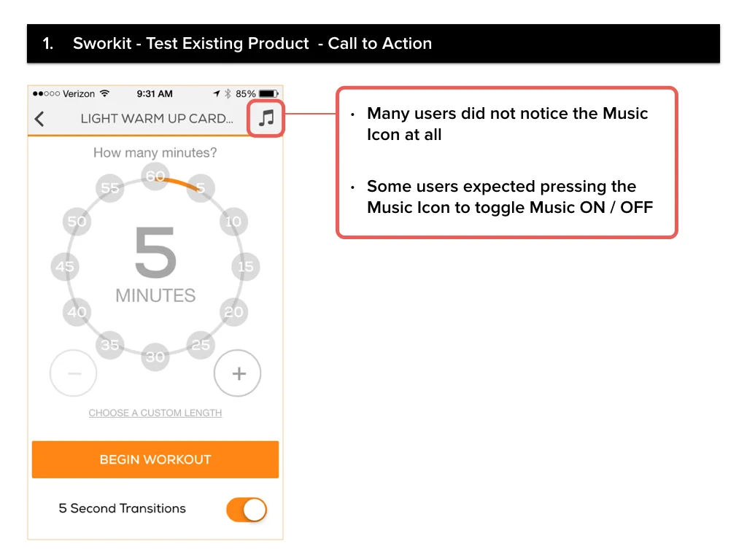Select 15 minutes on the dial
This screenshot has width=747, height=560.
246,267
